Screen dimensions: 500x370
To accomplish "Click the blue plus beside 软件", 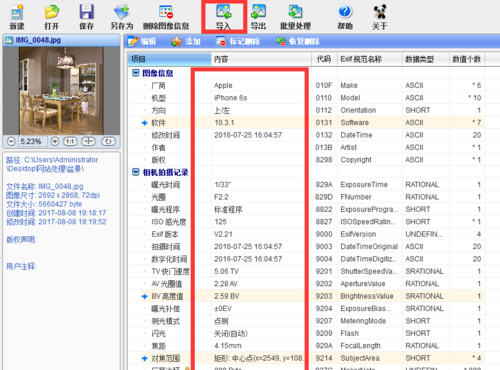I will point(144,123).
